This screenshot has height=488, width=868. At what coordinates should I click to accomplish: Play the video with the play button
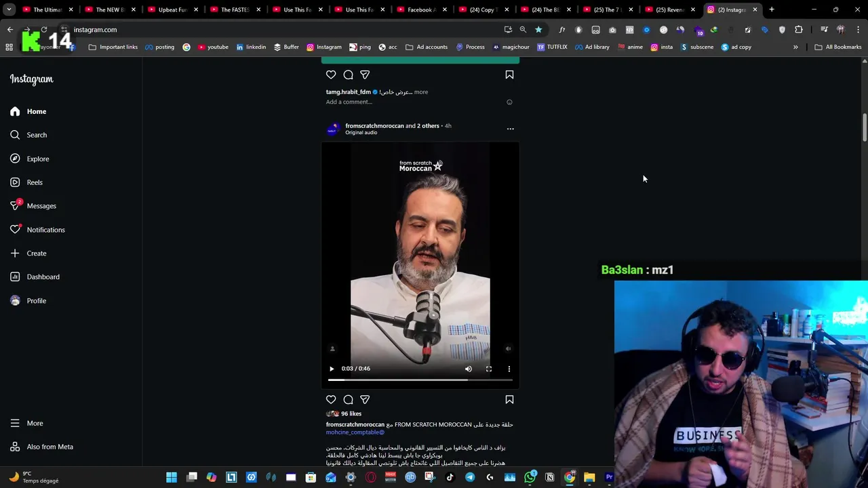pos(332,369)
